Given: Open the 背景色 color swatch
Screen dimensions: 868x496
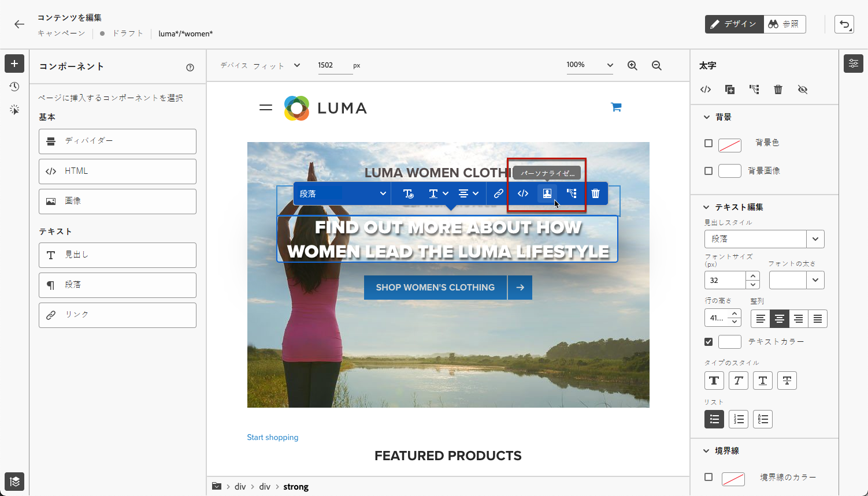Looking at the screenshot, I should point(730,146).
